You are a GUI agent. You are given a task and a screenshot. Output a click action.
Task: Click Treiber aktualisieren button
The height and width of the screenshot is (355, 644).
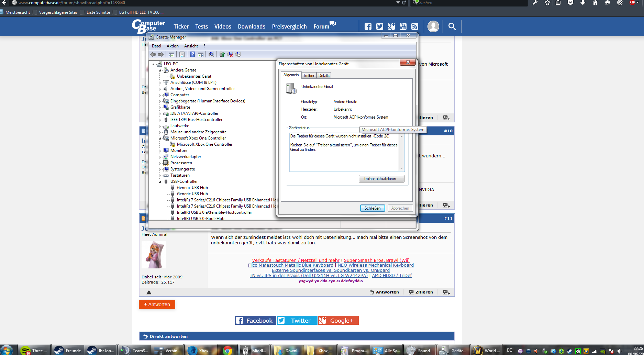coord(381,179)
